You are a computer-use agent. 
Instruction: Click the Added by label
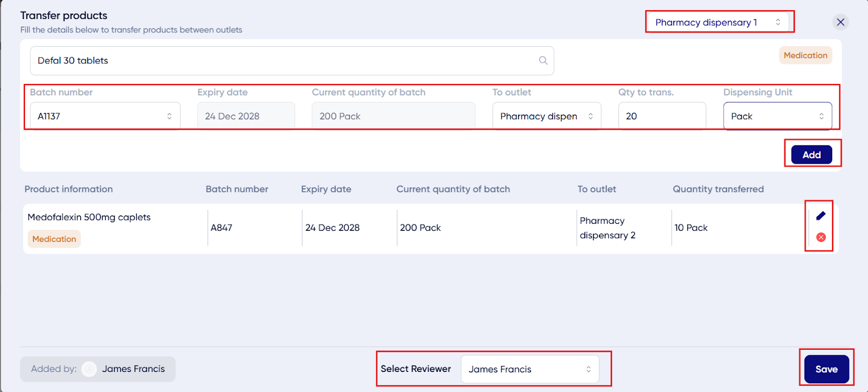pos(54,369)
